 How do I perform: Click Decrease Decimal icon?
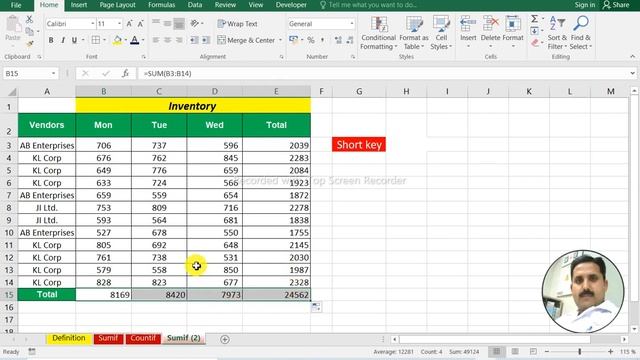350,40
